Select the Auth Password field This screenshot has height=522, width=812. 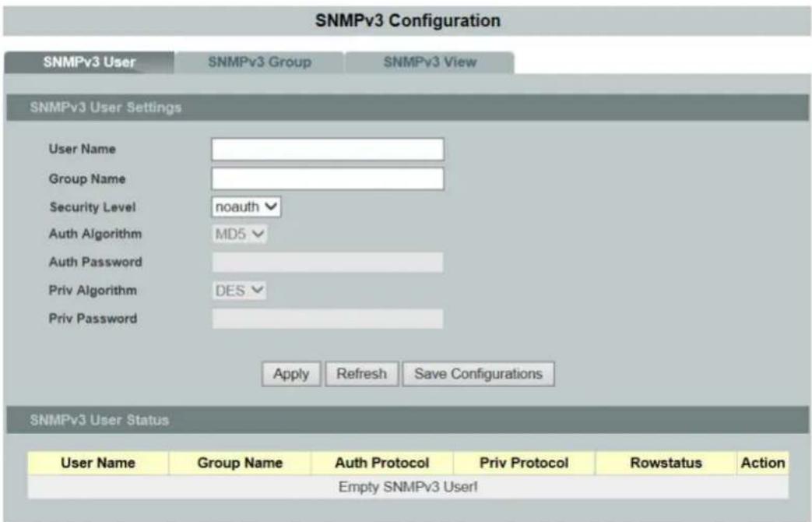pos(327,263)
